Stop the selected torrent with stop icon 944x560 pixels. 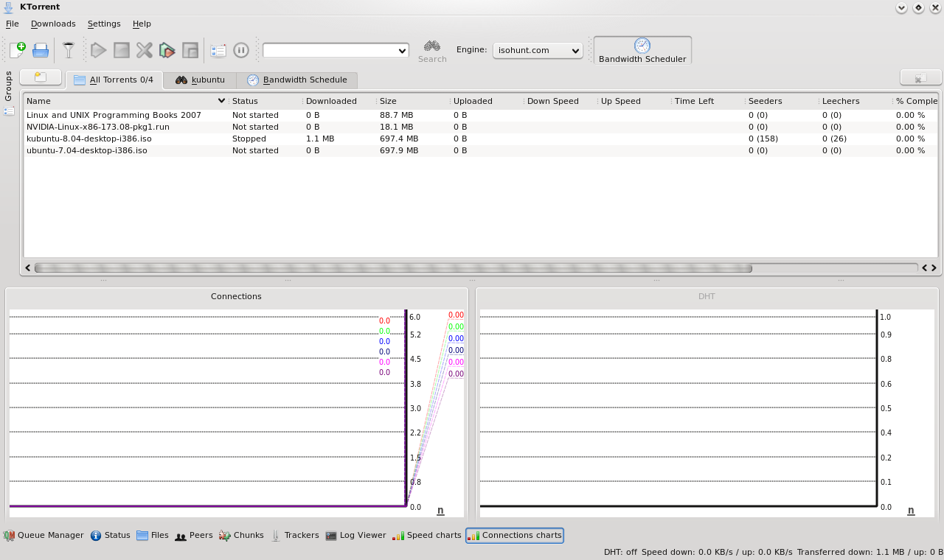click(x=122, y=50)
